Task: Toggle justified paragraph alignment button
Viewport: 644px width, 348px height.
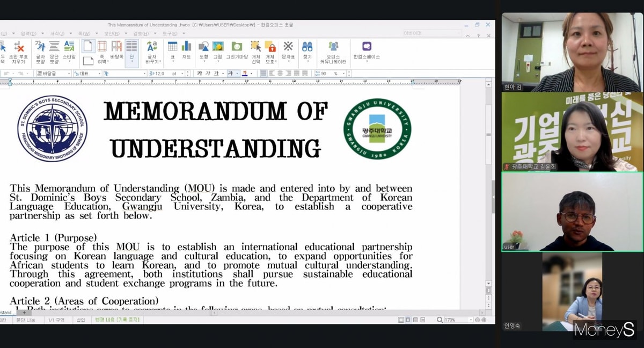Action: (263, 74)
